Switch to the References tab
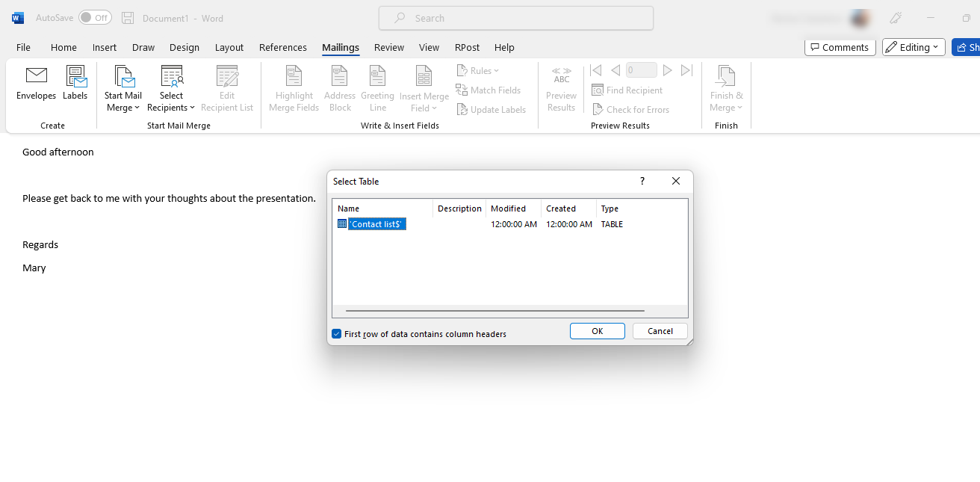Viewport: 980px width, 482px height. pyautogui.click(x=282, y=47)
